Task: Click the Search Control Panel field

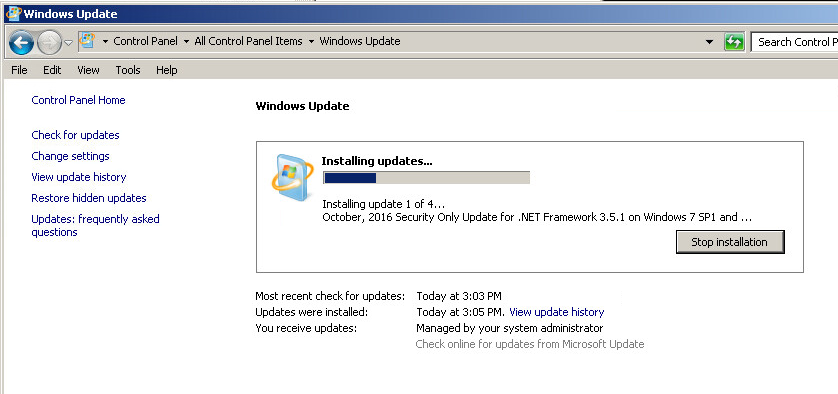Action: (x=794, y=42)
